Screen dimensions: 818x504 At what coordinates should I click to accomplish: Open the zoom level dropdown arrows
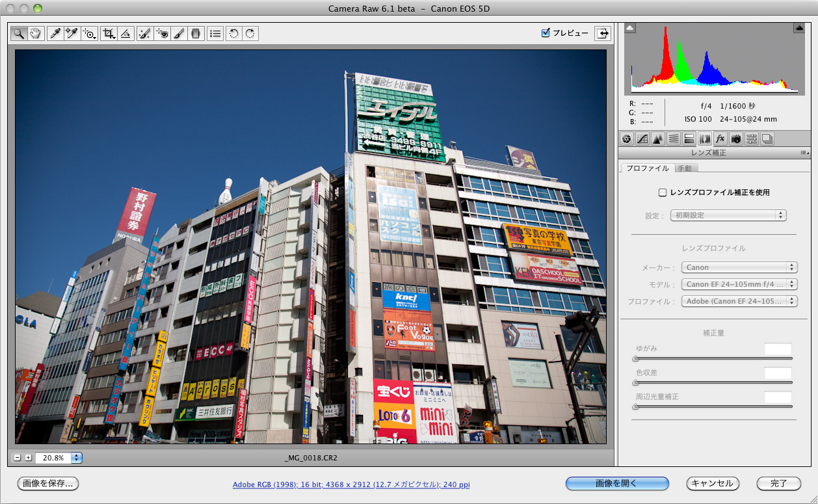[x=77, y=458]
